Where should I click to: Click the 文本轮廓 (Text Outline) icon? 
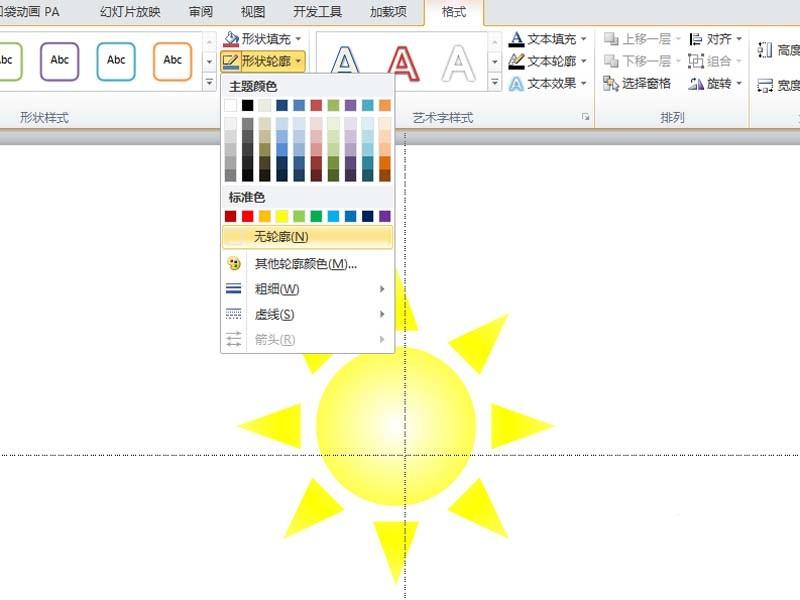(516, 60)
